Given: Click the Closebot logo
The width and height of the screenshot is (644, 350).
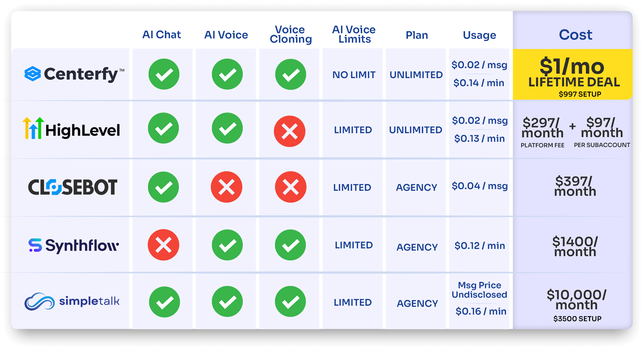Looking at the screenshot, I should [x=73, y=187].
